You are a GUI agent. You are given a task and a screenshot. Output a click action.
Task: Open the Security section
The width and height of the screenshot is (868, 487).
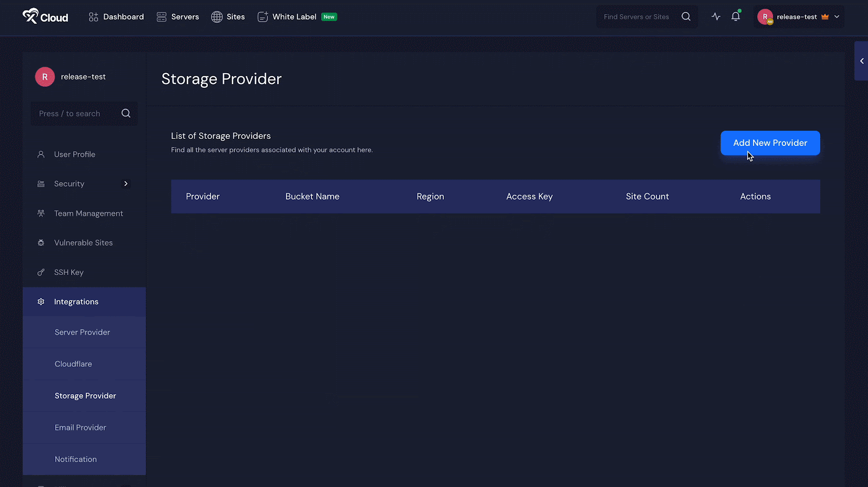click(69, 184)
